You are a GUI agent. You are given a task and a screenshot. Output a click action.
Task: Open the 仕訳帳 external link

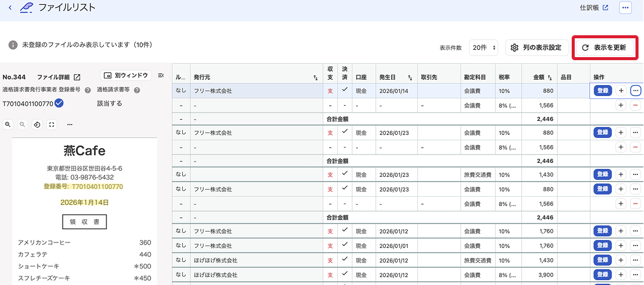click(x=594, y=7)
